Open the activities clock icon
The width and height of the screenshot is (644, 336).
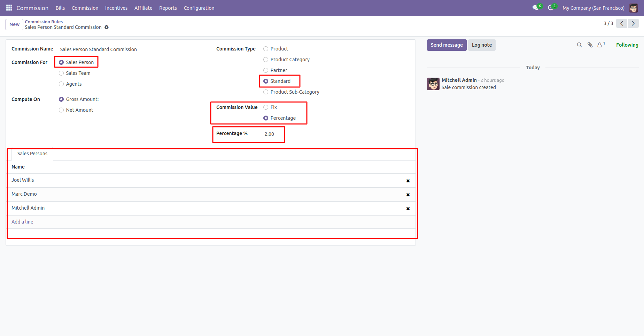[551, 8]
